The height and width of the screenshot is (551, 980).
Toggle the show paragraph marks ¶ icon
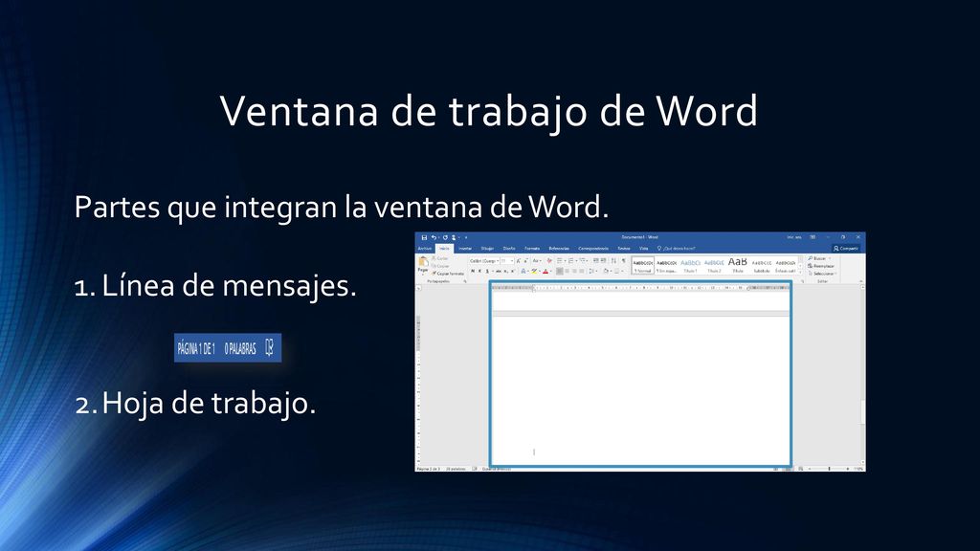point(623,261)
